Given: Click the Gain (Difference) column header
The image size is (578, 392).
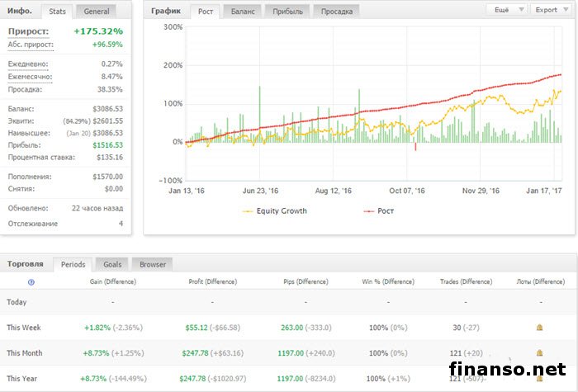Looking at the screenshot, I should (x=112, y=282).
